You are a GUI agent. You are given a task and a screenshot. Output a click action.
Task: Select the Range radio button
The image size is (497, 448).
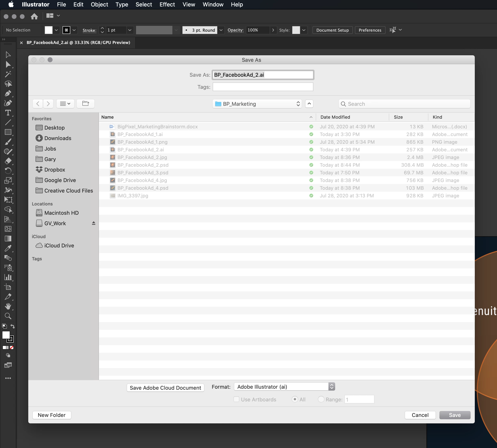point(321,399)
